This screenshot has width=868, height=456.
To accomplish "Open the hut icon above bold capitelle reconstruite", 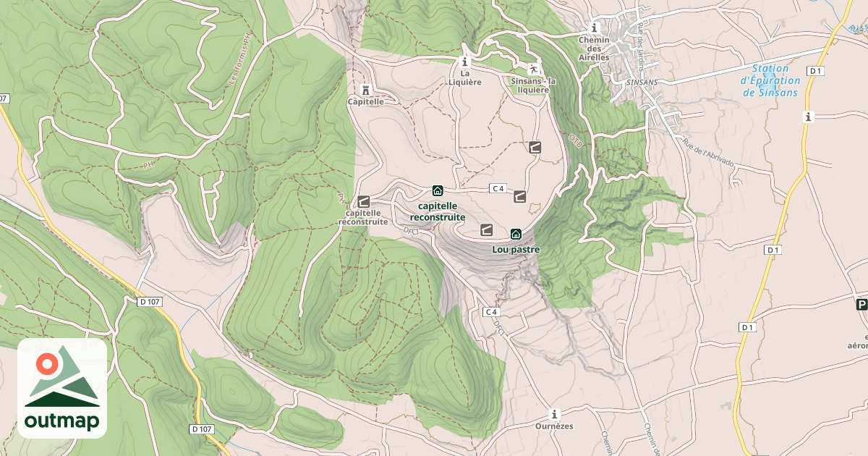I will coord(438,190).
